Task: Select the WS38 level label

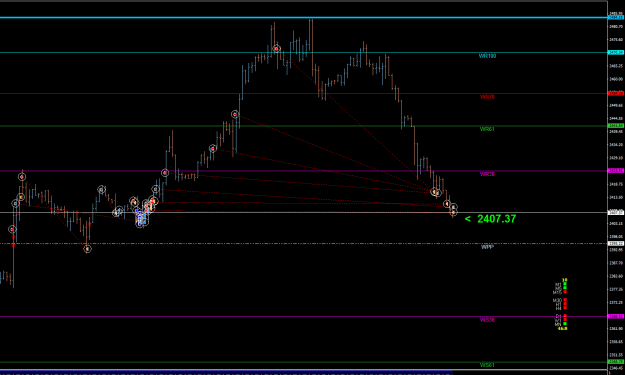Action: tap(487, 320)
